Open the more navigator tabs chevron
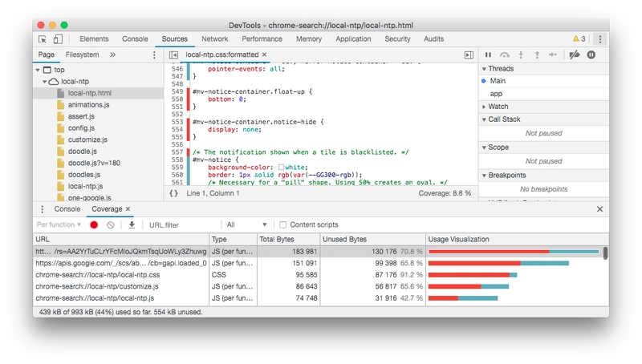642x364 pixels. [x=112, y=55]
